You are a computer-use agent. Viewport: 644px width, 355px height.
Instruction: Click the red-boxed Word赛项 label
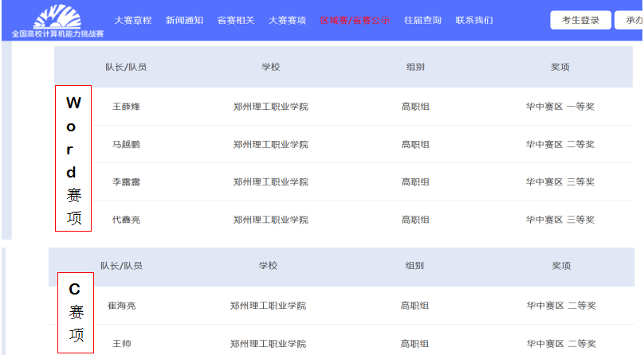73,159
